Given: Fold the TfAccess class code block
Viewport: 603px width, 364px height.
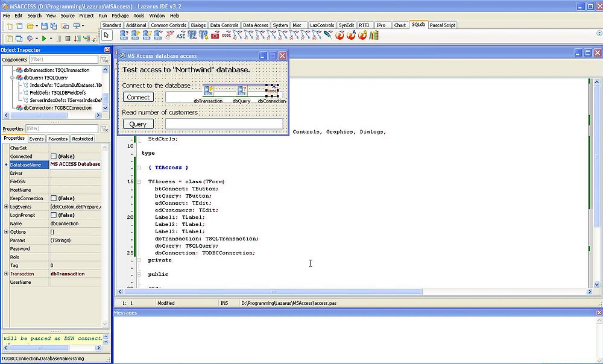Looking at the screenshot, I should pos(139,182).
